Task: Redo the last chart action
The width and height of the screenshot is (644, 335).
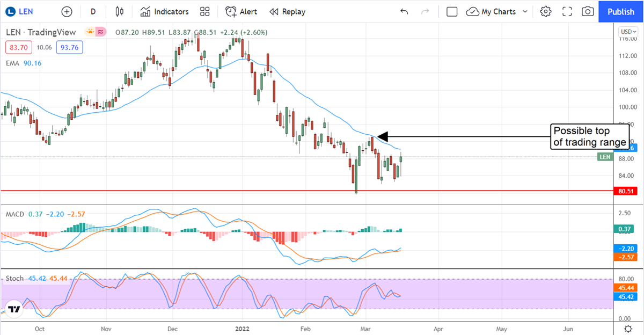Action: (425, 11)
